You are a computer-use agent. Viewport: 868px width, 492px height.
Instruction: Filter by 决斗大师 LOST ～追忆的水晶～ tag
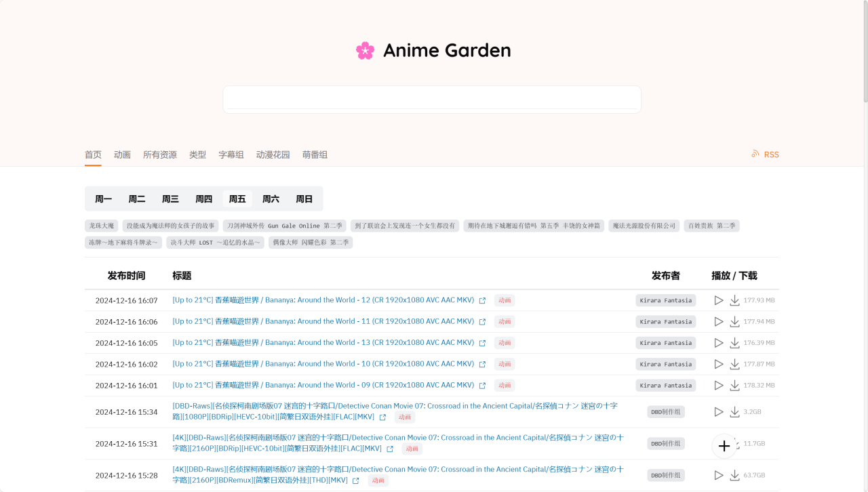click(215, 242)
